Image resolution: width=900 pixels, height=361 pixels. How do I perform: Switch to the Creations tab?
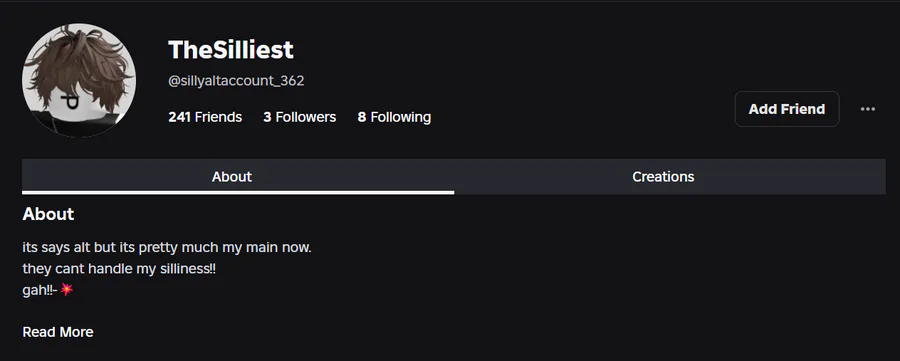coord(663,177)
